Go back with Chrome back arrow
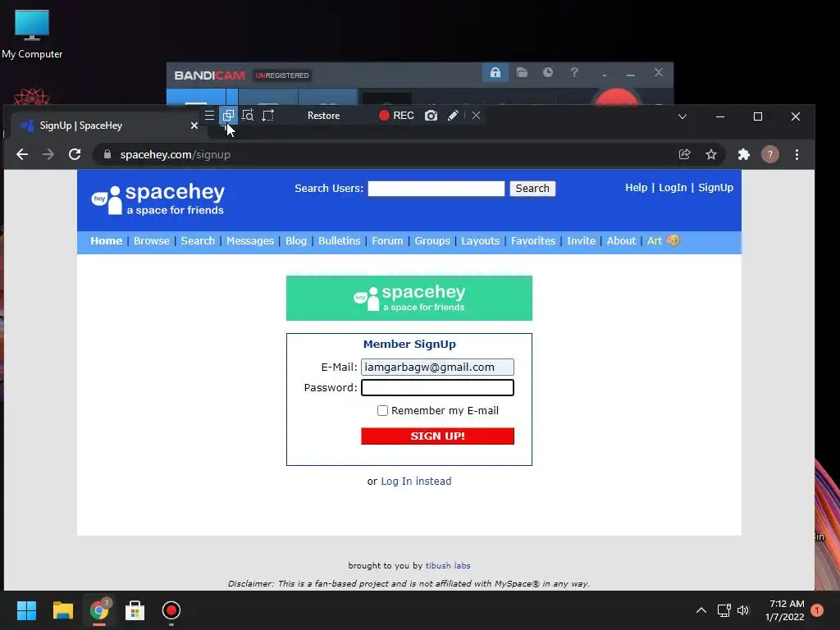The width and height of the screenshot is (840, 630). point(22,154)
